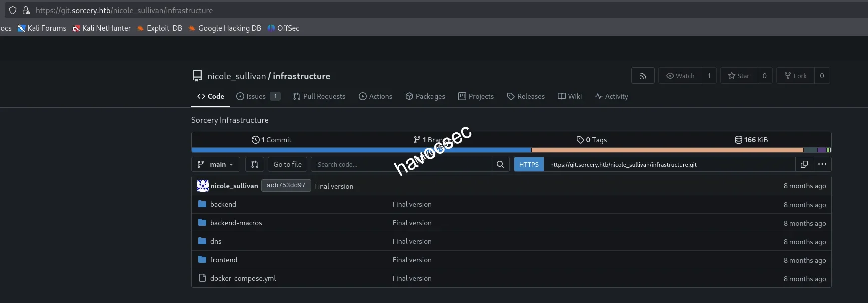Viewport: 868px width, 303px height.
Task: Open nicole_sullivan's avatar in commit row
Action: tap(202, 186)
